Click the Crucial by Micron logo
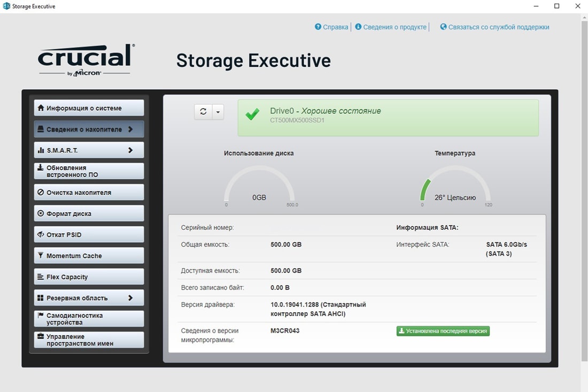 point(86,60)
